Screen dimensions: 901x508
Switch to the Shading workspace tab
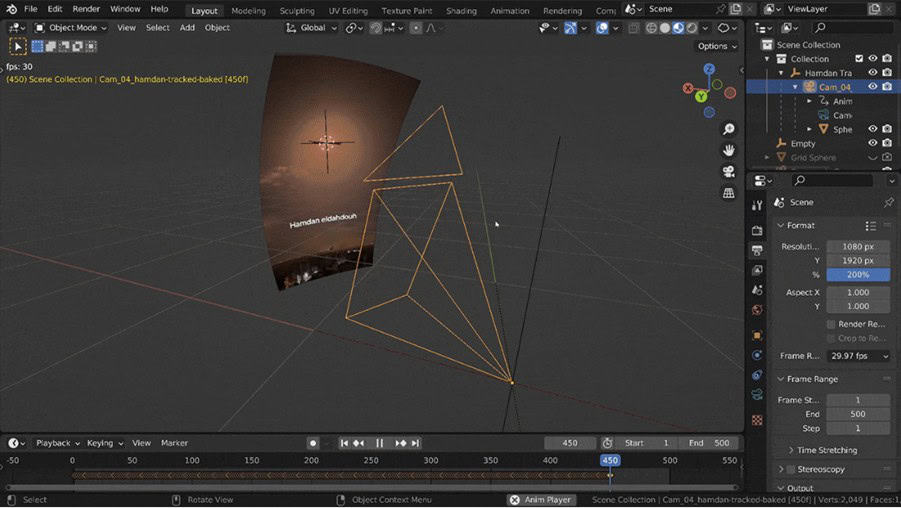[461, 10]
